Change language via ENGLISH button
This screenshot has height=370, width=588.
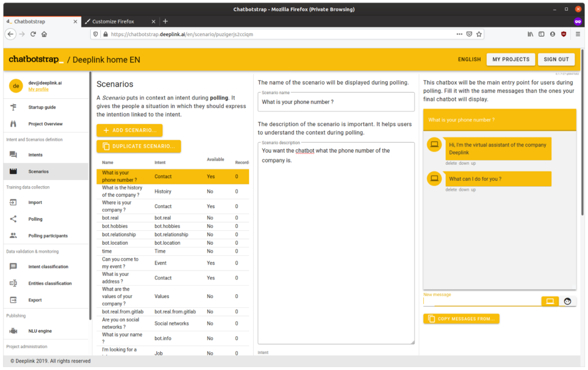469,59
